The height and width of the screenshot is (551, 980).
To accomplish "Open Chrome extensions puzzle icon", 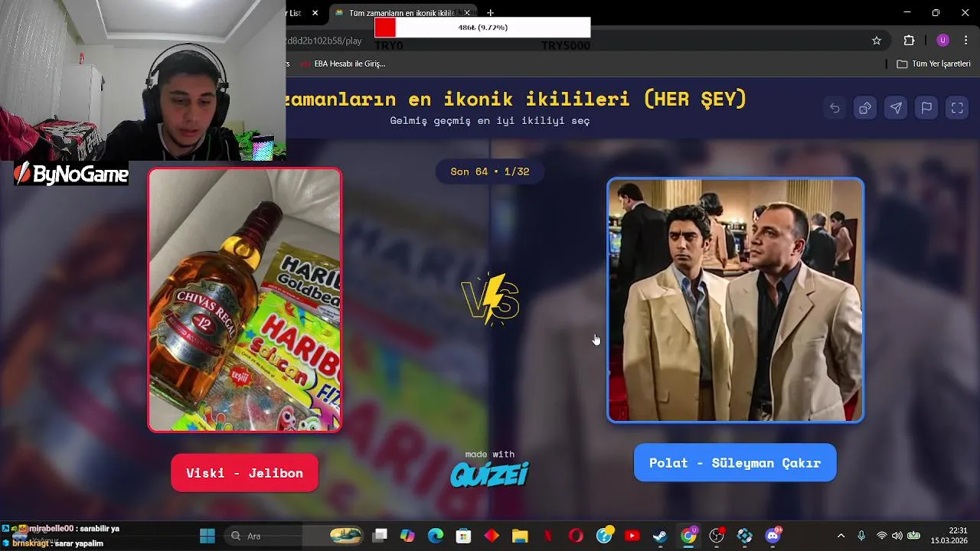I will click(910, 41).
